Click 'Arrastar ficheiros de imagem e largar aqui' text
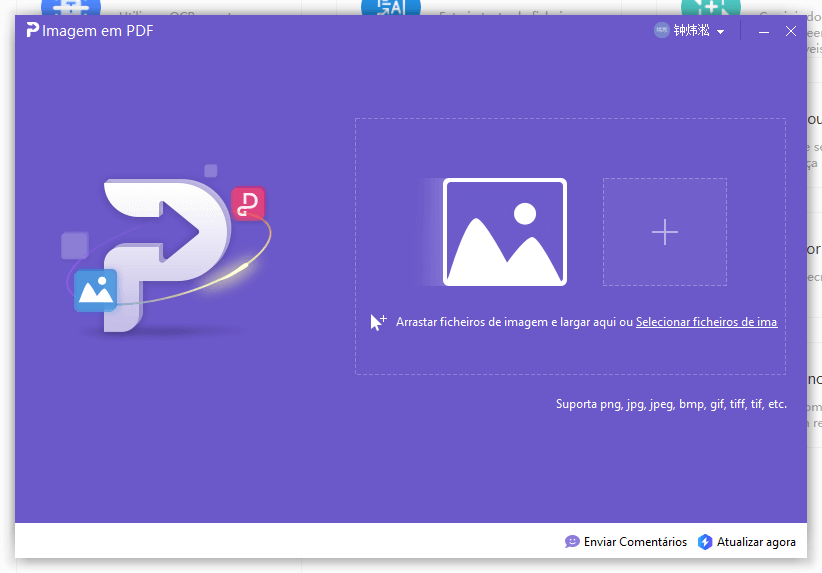This screenshot has height=573, width=822. point(506,322)
